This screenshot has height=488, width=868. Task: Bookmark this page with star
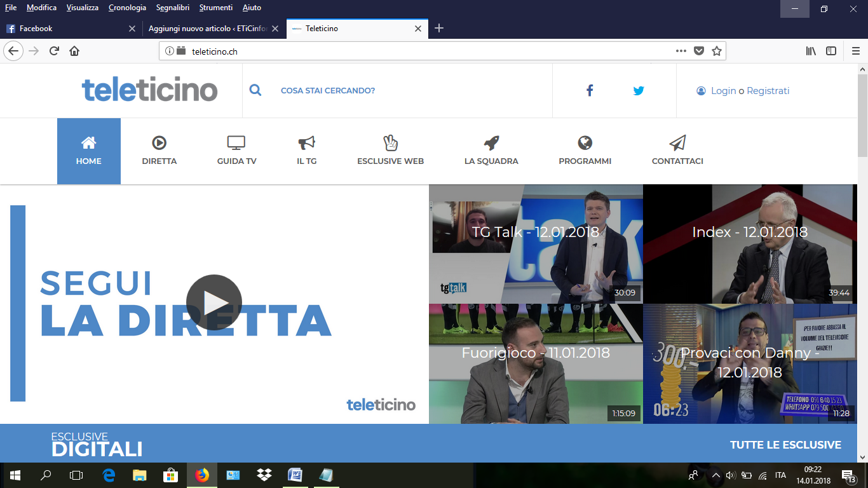[717, 51]
